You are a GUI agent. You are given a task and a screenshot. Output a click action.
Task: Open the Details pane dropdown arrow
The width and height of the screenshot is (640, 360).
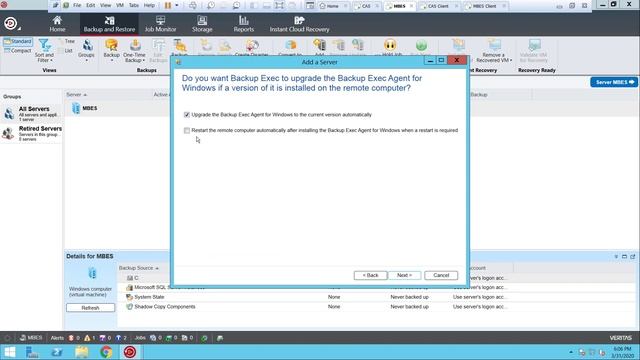click(616, 256)
